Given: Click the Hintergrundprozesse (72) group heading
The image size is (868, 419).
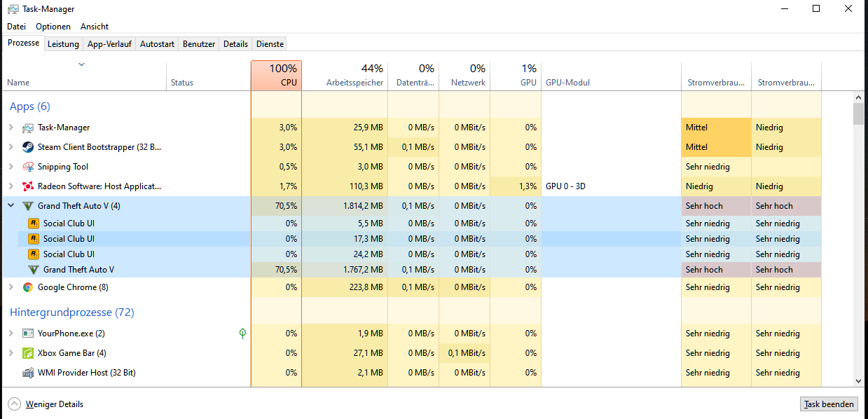Looking at the screenshot, I should pos(71,312).
